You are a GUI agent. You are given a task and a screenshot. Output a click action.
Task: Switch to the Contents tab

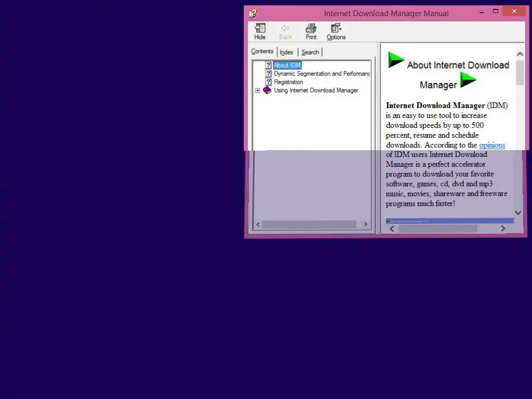262,51
